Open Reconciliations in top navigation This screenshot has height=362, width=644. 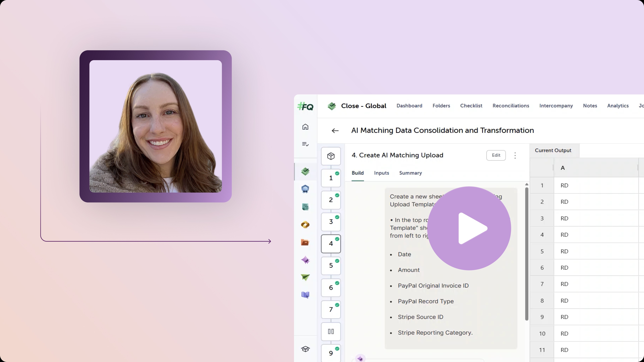(511, 106)
